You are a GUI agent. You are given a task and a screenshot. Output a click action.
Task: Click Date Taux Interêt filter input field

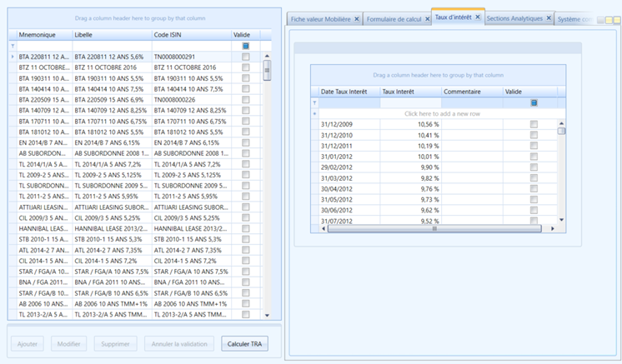pyautogui.click(x=349, y=103)
